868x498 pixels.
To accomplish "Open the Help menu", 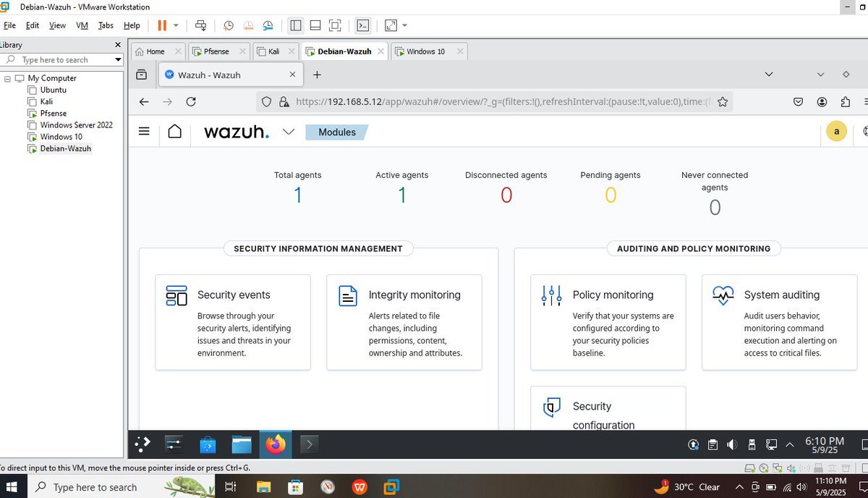I will [132, 25].
